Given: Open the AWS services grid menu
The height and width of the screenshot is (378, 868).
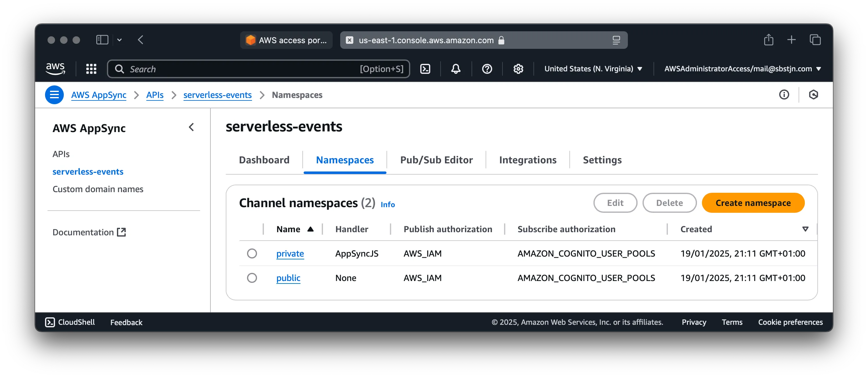Looking at the screenshot, I should 91,69.
